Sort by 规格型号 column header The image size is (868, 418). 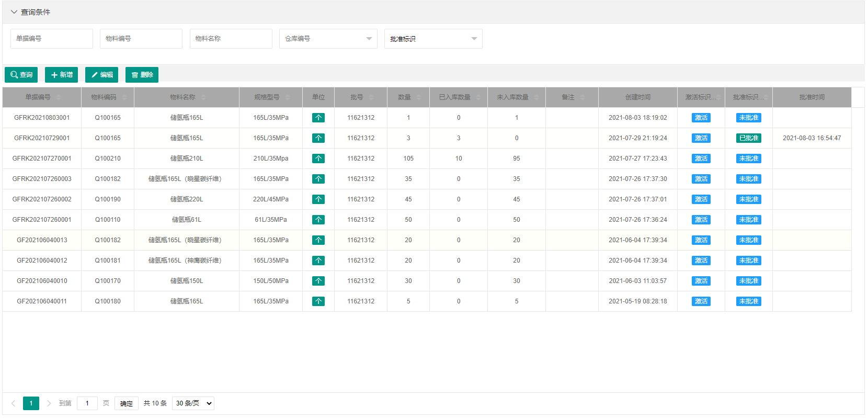click(x=271, y=97)
